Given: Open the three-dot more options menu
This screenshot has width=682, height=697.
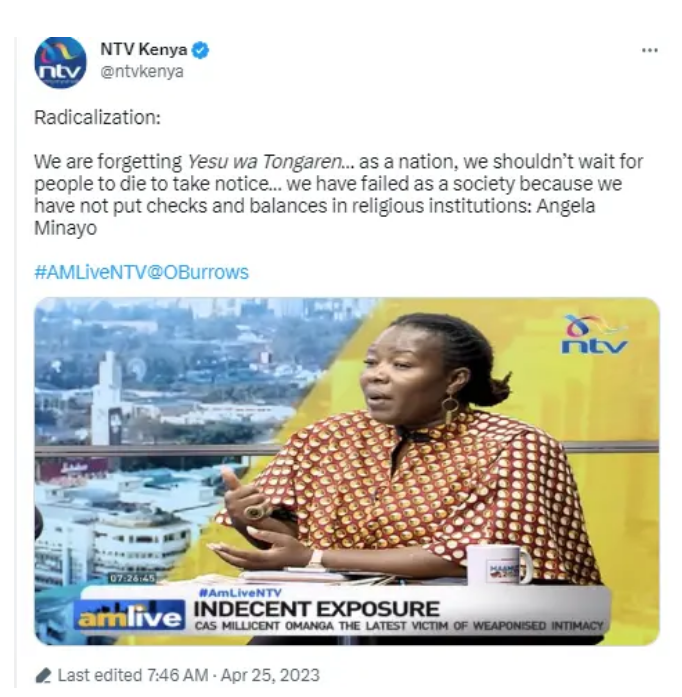Looking at the screenshot, I should pos(650,50).
